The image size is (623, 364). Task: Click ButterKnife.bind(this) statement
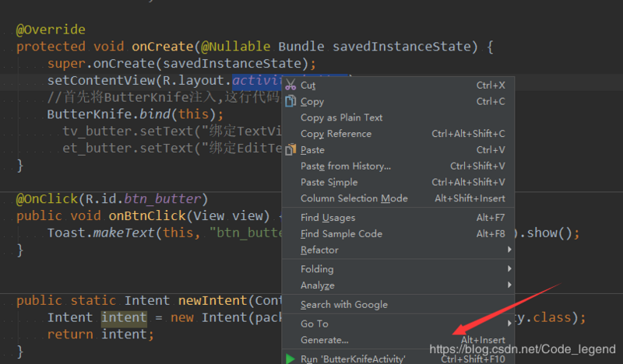(136, 114)
